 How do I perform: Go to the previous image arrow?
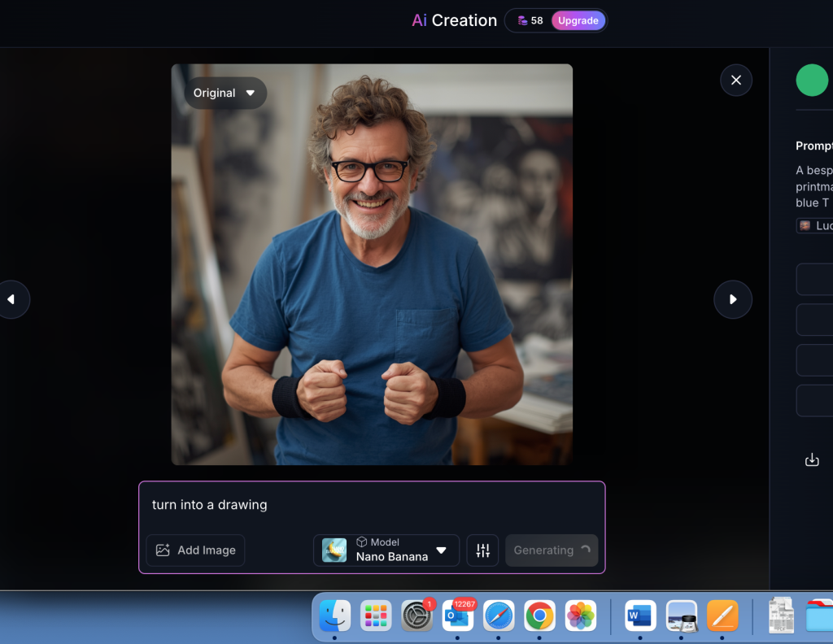click(x=11, y=299)
